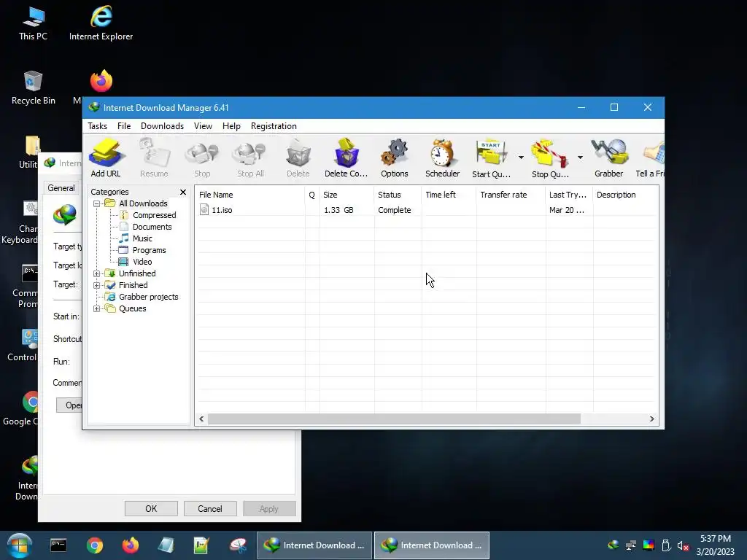Sort by Time left column header
This screenshot has width=747, height=560.
coord(449,195)
